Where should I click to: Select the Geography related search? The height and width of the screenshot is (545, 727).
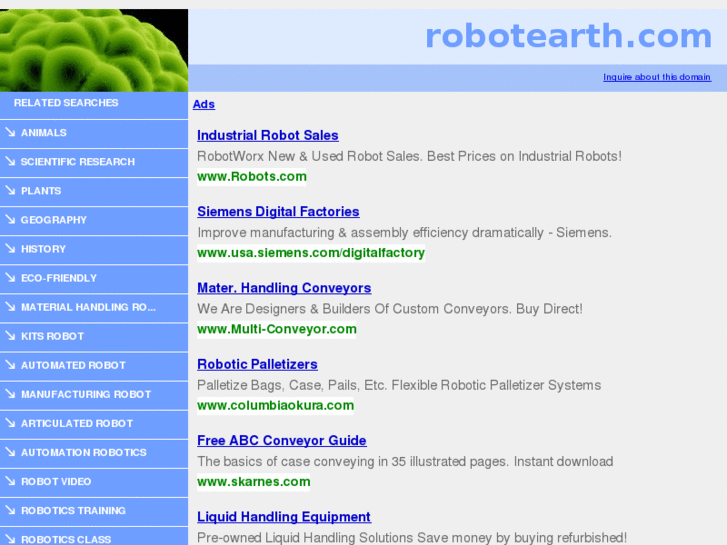coord(54,220)
